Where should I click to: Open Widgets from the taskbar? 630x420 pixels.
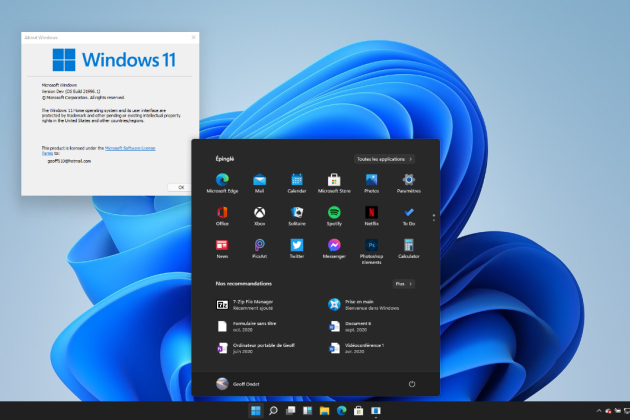pyautogui.click(x=307, y=410)
